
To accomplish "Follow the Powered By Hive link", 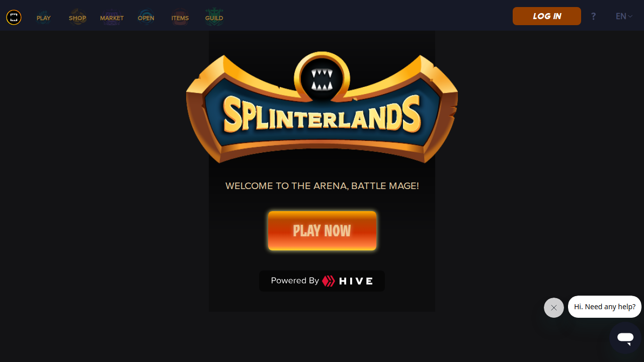I will pyautogui.click(x=322, y=281).
